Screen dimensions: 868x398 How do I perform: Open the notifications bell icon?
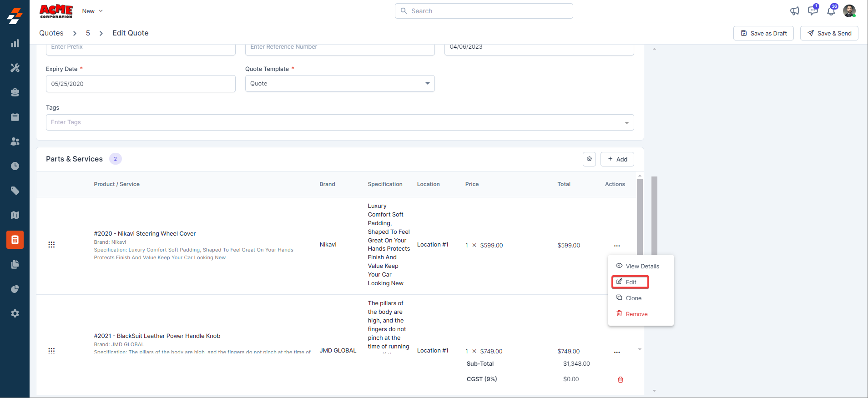pos(831,11)
